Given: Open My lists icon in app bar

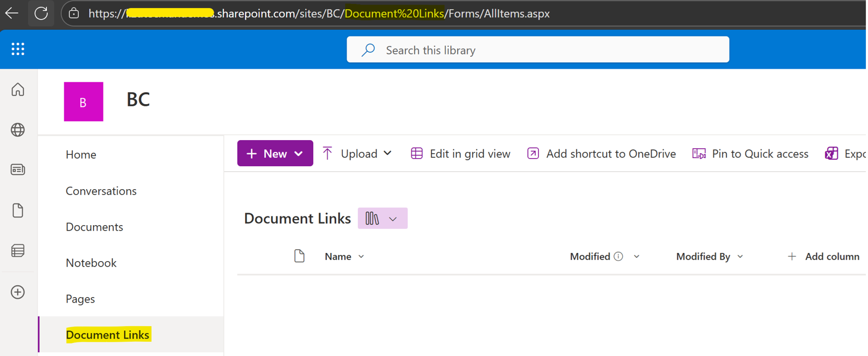Looking at the screenshot, I should point(18,251).
